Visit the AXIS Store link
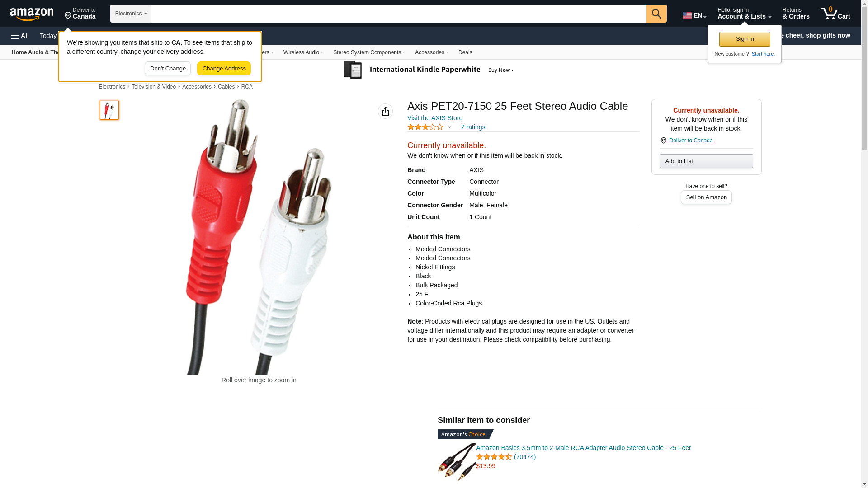 pyautogui.click(x=435, y=118)
